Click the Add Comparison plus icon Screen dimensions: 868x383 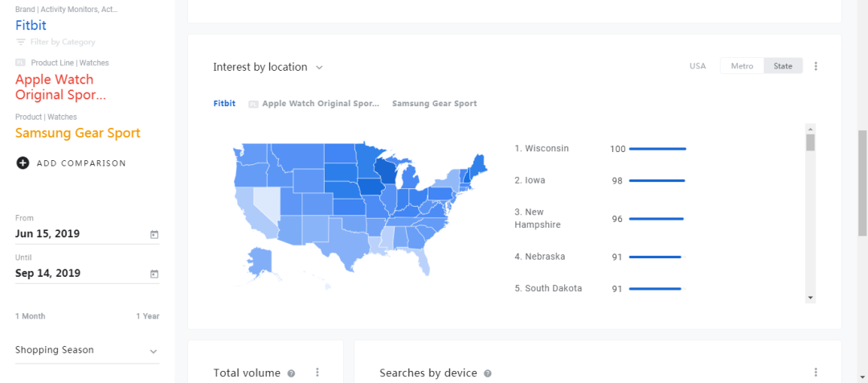pyautogui.click(x=23, y=163)
